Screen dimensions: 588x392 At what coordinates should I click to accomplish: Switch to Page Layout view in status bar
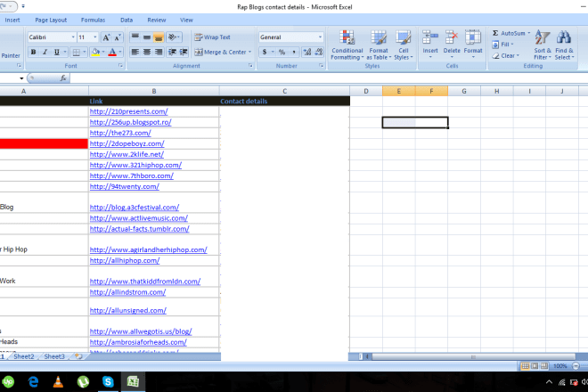point(535,366)
